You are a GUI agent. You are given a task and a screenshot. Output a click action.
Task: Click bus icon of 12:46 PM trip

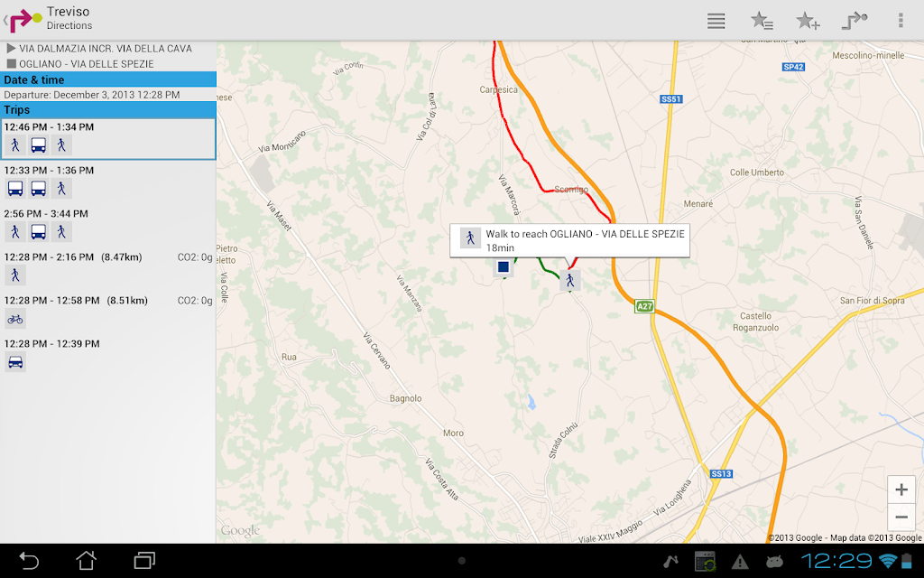tap(38, 145)
